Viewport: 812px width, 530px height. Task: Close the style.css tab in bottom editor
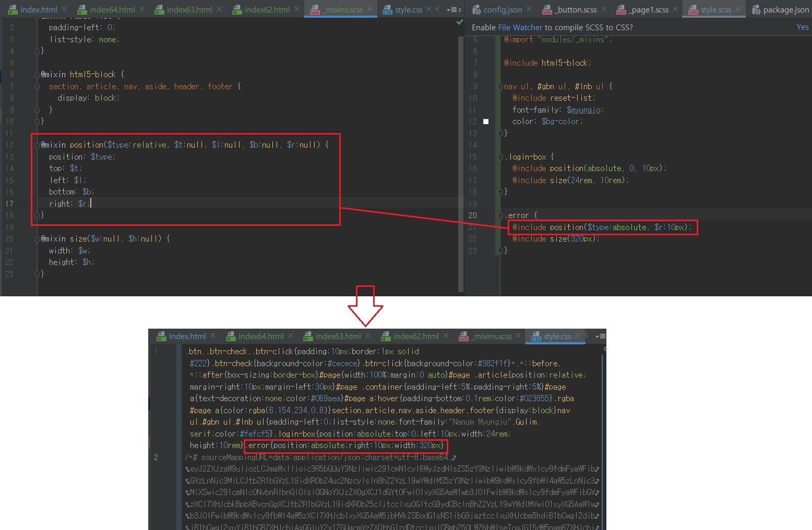(578, 336)
